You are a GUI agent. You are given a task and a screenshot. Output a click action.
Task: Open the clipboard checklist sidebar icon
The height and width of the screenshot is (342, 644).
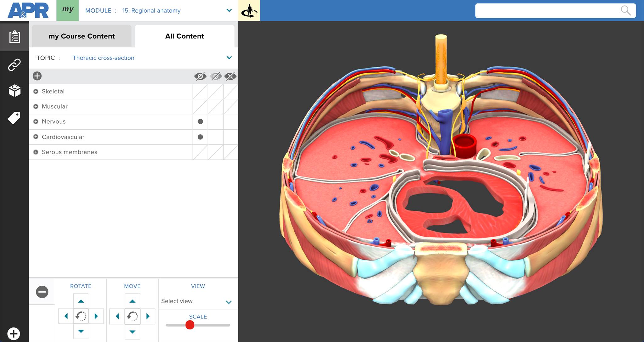[14, 36]
